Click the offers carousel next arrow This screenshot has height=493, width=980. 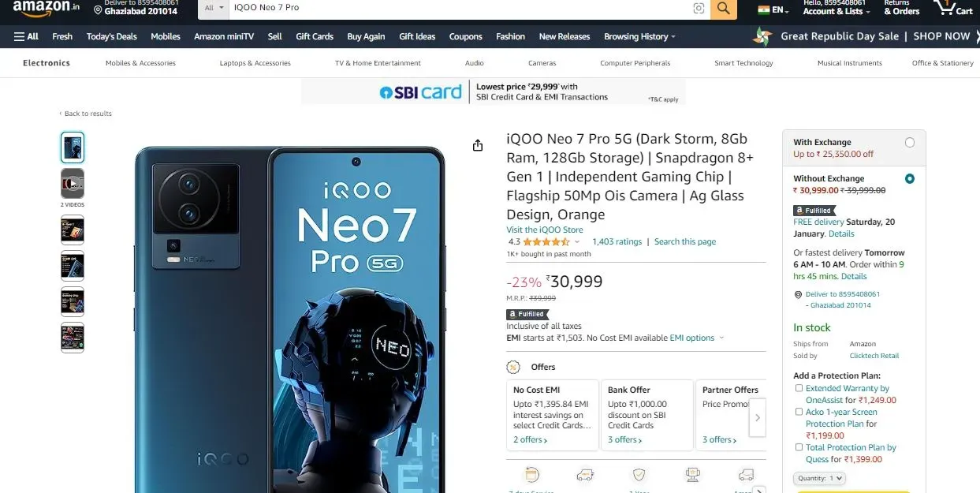pos(758,417)
